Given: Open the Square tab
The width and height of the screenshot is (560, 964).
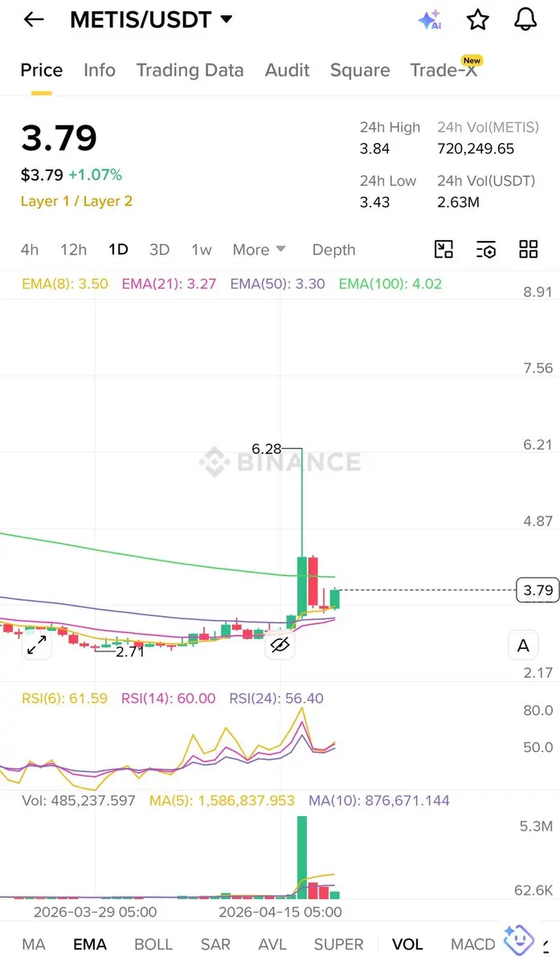Looking at the screenshot, I should 360,71.
